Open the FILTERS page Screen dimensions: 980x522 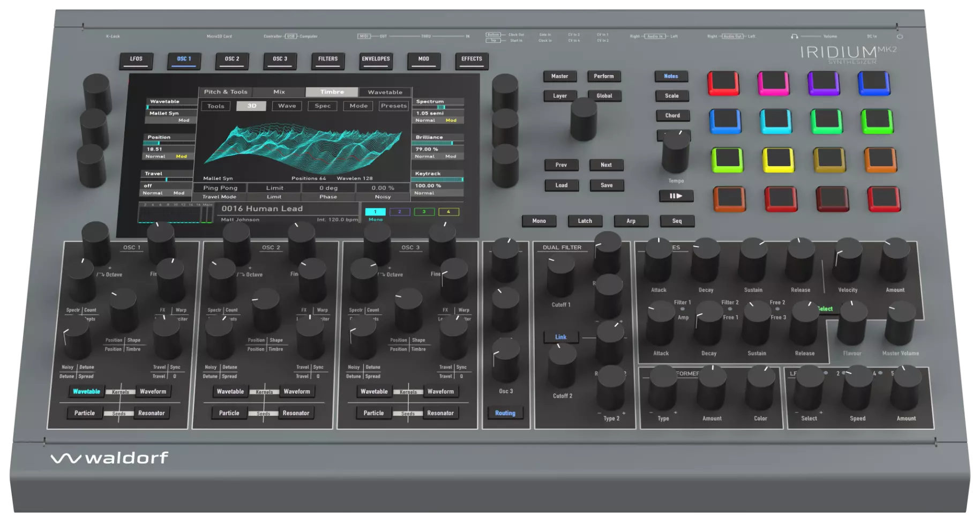pos(328,59)
